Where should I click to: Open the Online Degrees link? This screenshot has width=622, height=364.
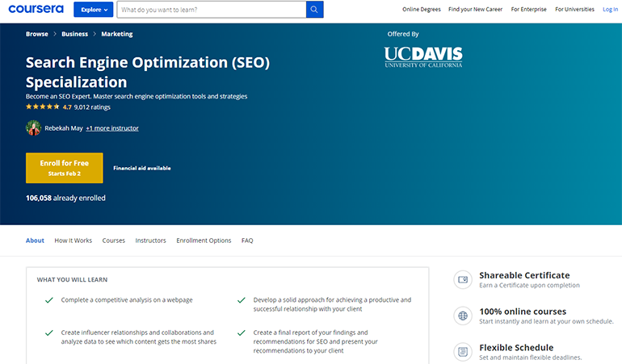point(422,10)
